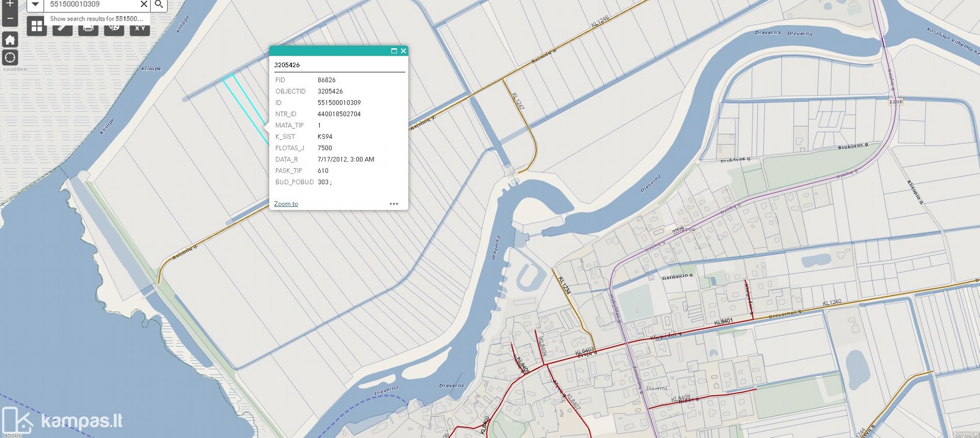Image resolution: width=980 pixels, height=438 pixels.
Task: Click inside the search field with 551500010309
Action: coord(90,5)
